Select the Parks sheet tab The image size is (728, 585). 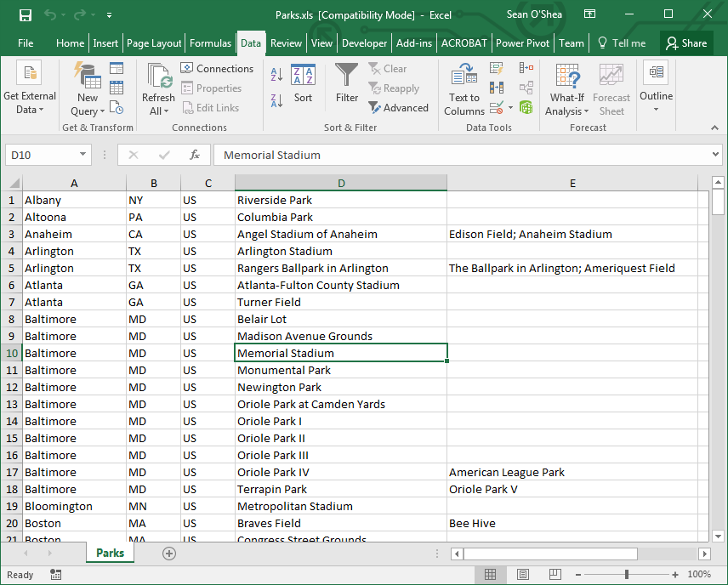click(x=110, y=553)
